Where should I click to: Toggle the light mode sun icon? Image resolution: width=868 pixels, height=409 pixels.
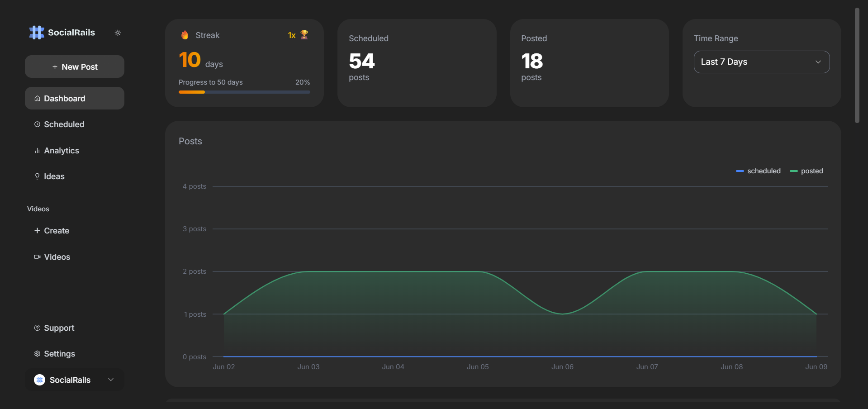click(x=118, y=33)
